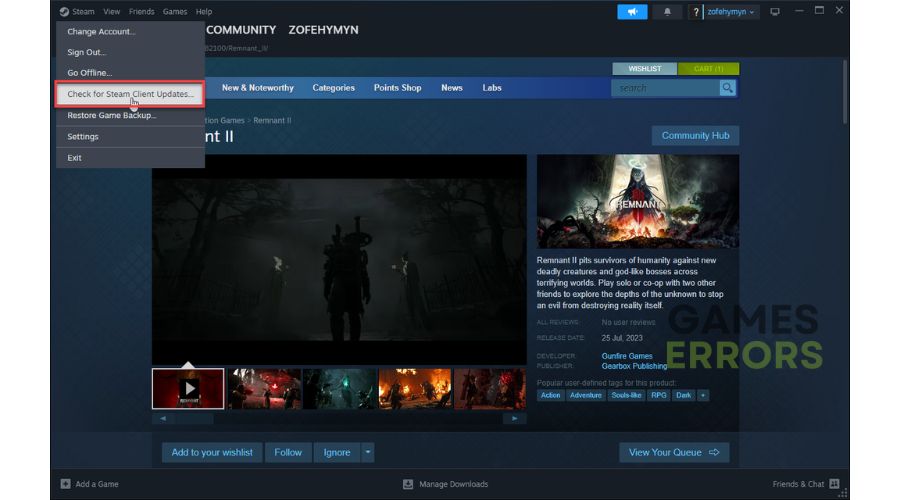Open Settings from Steam menu

[x=130, y=137]
